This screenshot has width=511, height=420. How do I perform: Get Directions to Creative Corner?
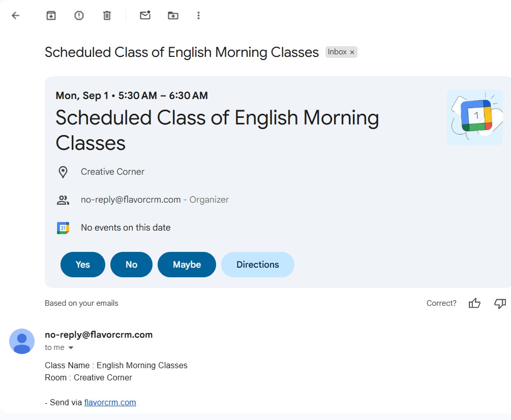click(x=257, y=265)
